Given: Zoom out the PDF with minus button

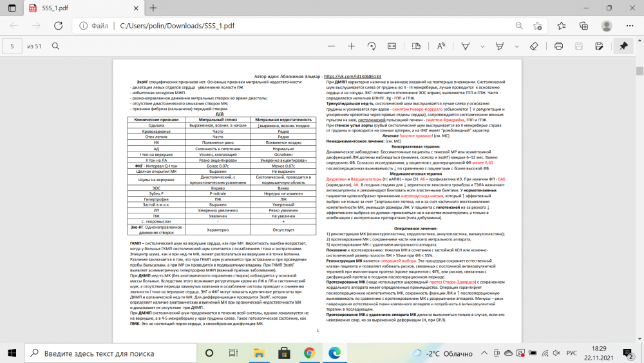Looking at the screenshot, I should pyautogui.click(x=330, y=46).
